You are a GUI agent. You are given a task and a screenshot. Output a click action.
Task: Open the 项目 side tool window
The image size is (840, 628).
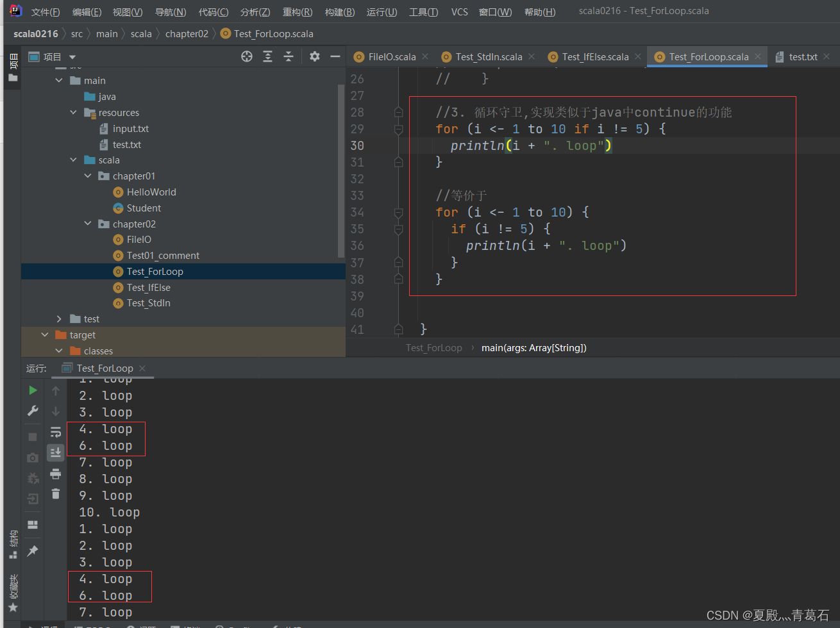tap(13, 68)
